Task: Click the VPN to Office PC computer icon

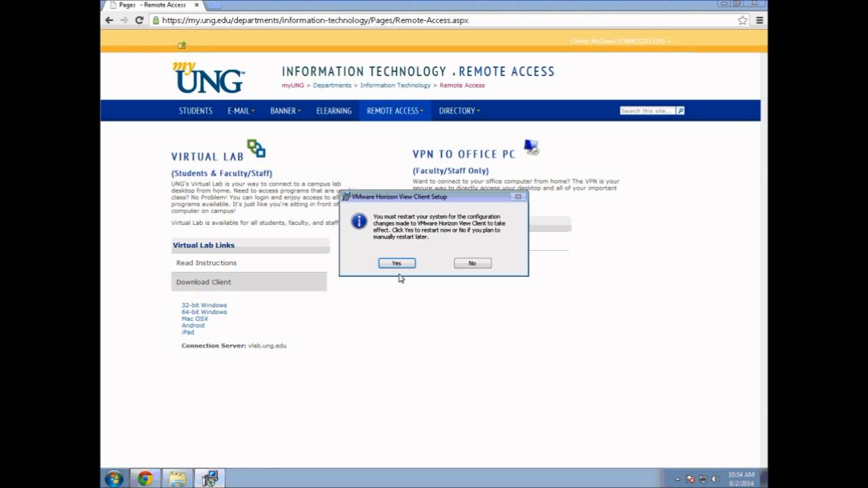Action: [532, 147]
